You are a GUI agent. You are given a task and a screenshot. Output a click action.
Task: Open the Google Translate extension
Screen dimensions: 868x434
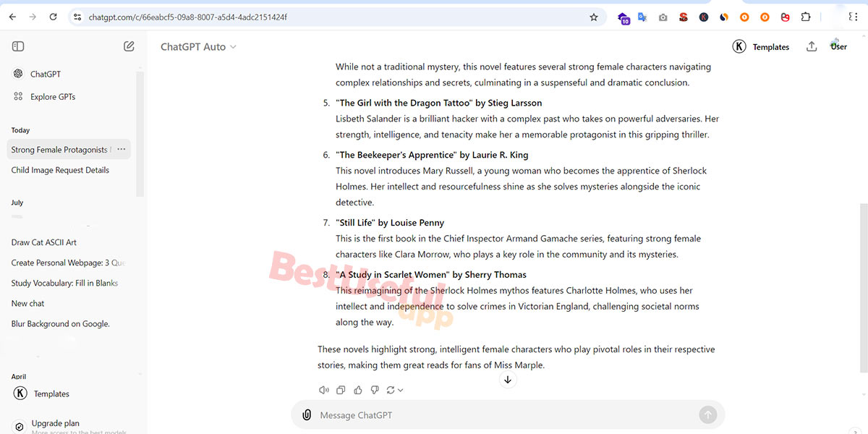pyautogui.click(x=643, y=17)
